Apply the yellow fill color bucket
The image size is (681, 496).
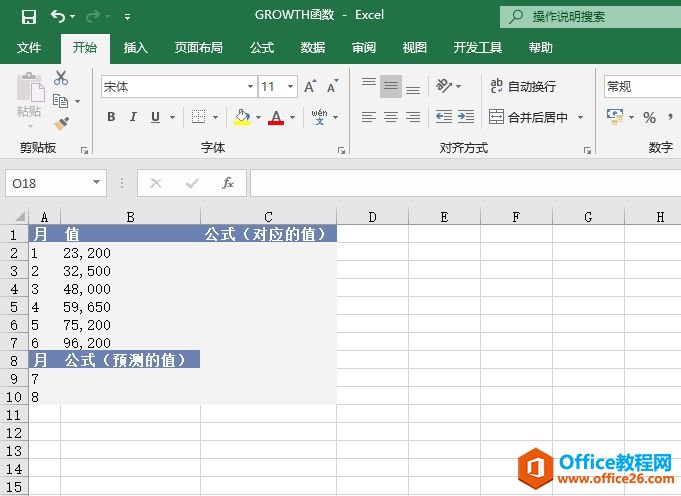click(x=241, y=117)
